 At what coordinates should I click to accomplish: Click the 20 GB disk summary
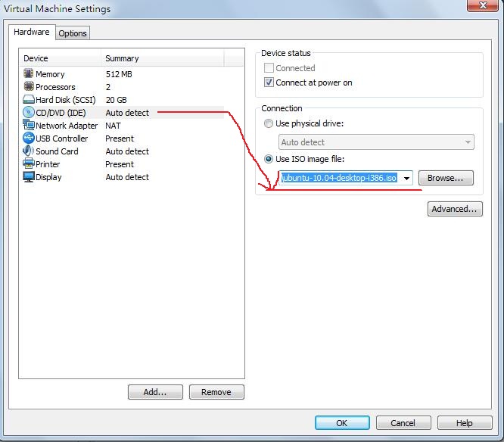116,100
